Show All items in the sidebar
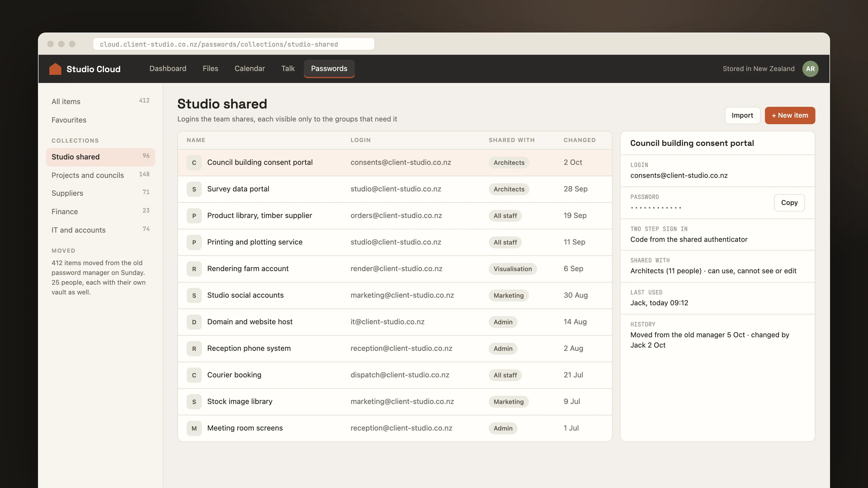868x488 pixels. point(100,101)
